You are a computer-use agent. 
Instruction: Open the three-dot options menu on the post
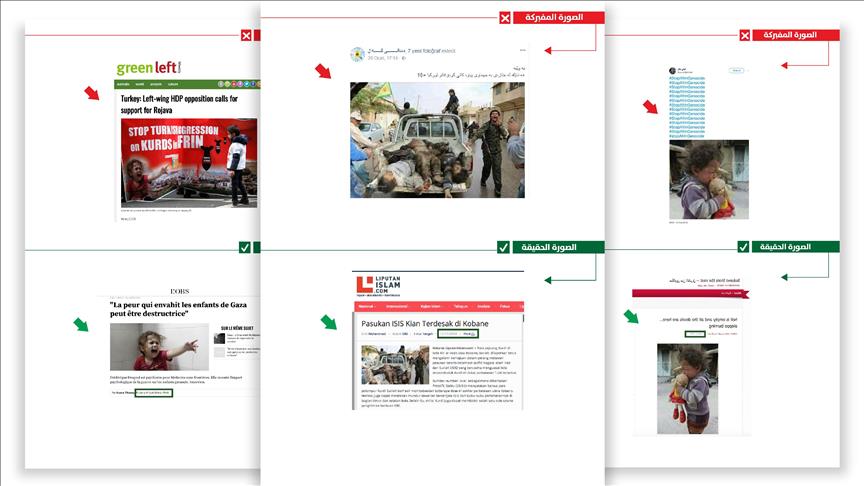pyautogui.click(x=522, y=50)
